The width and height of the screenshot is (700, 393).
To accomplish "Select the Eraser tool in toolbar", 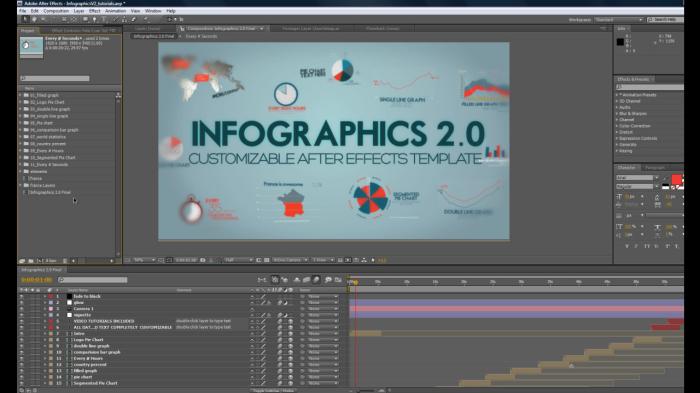I will (133, 19).
